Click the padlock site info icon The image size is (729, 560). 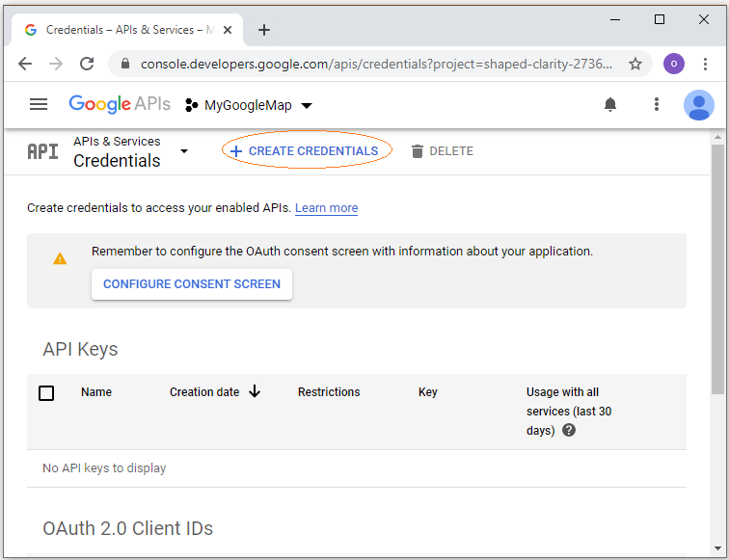click(125, 64)
